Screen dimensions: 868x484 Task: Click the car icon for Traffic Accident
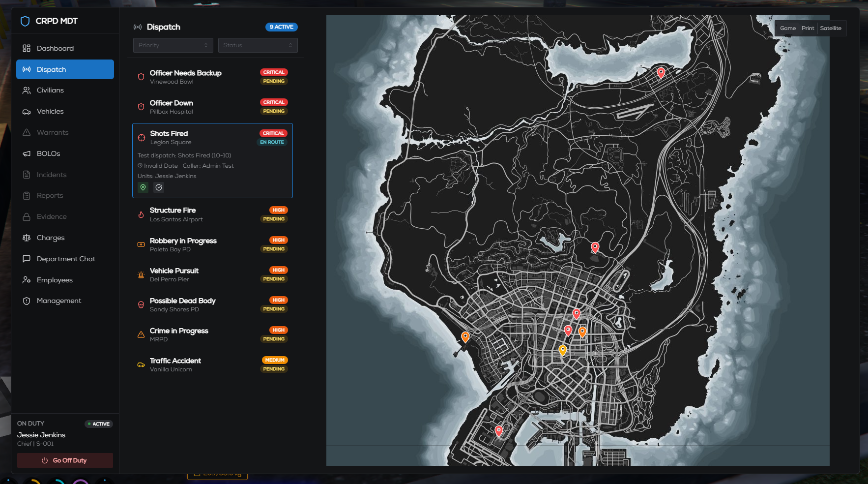click(141, 365)
